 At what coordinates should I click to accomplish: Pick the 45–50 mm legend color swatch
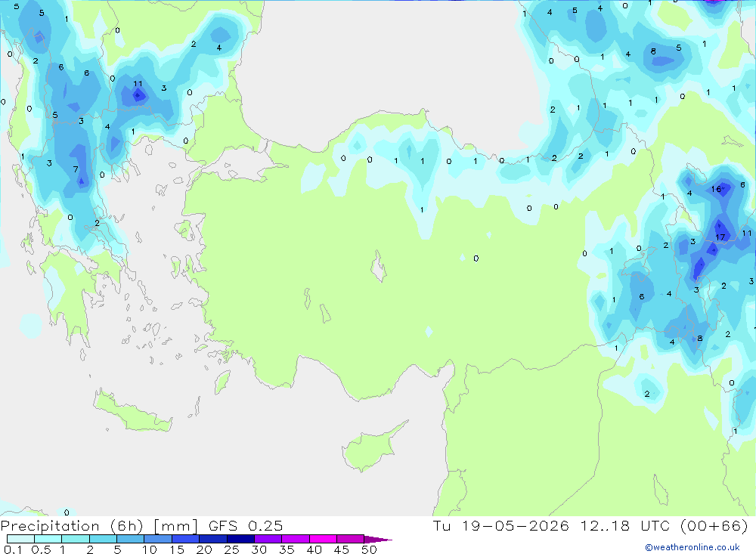click(351, 539)
